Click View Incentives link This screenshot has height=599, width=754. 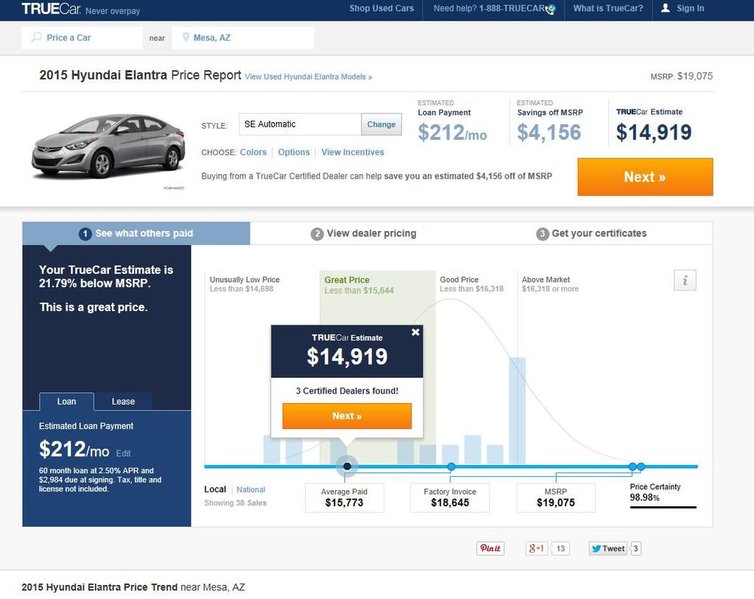352,152
